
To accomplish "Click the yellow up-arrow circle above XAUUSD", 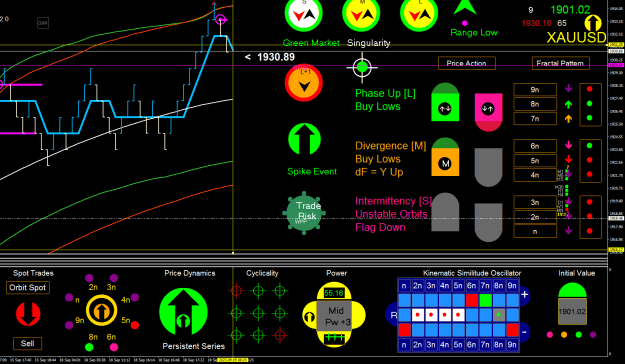I will (x=593, y=23).
